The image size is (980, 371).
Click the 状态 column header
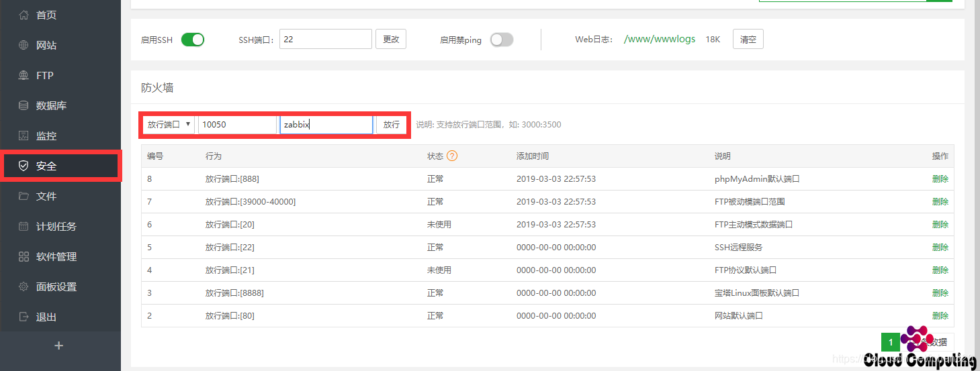[435, 156]
